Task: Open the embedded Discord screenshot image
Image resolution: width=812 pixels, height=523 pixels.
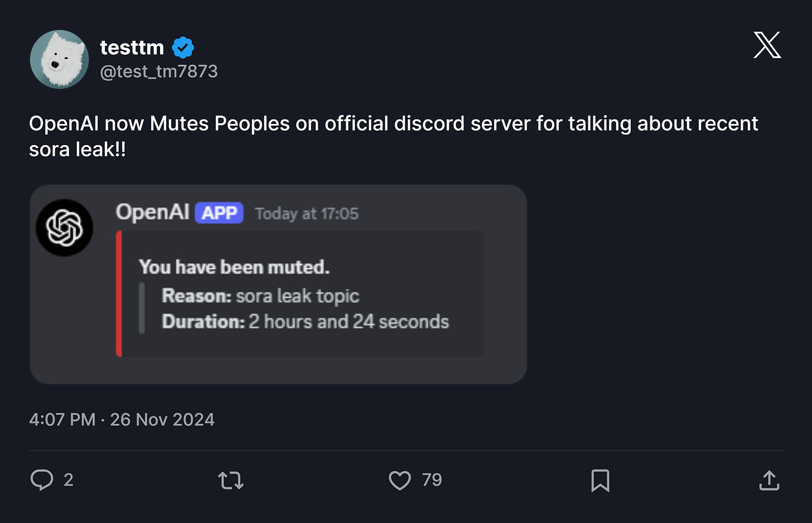Action: tap(278, 284)
